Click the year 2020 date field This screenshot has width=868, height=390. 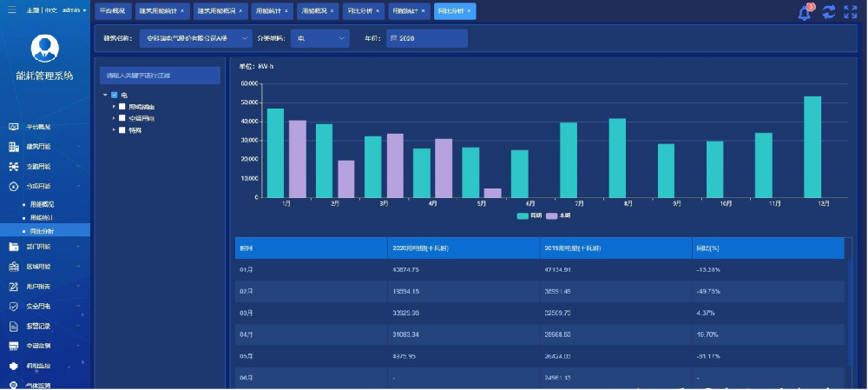427,38
